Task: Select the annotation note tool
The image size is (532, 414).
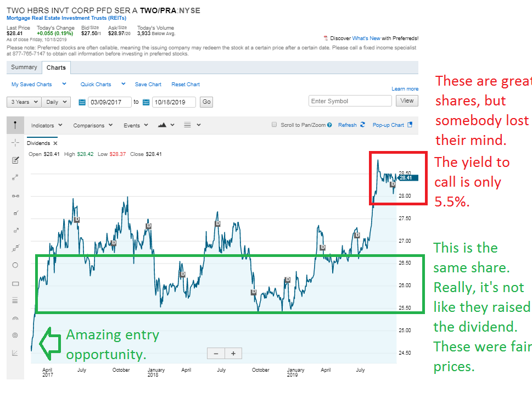Action: click(15, 160)
